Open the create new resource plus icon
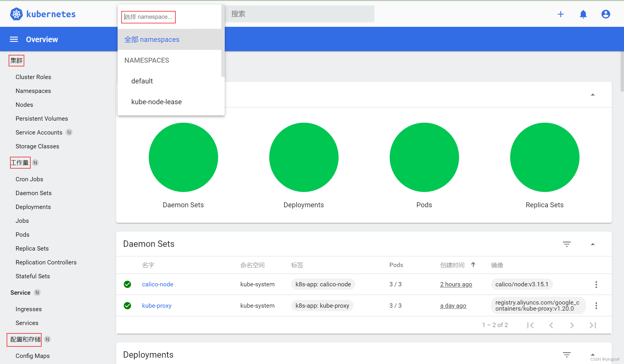 561,14
